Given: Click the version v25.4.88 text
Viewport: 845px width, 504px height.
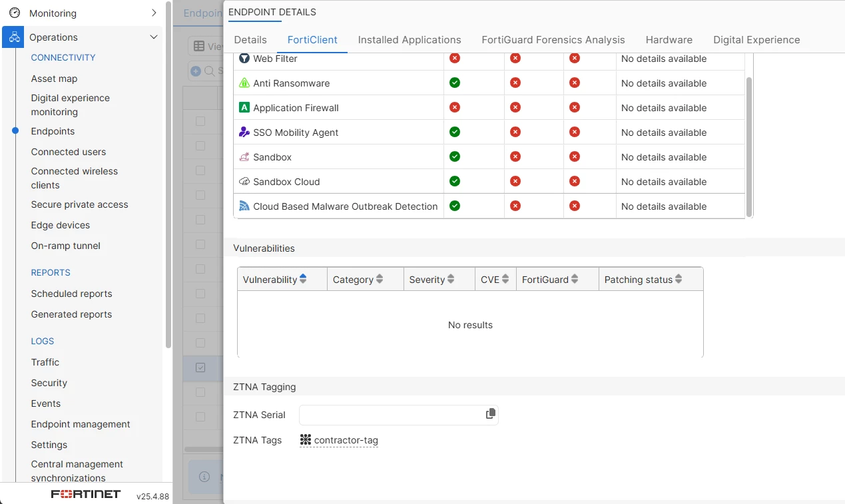Looking at the screenshot, I should 152,496.
